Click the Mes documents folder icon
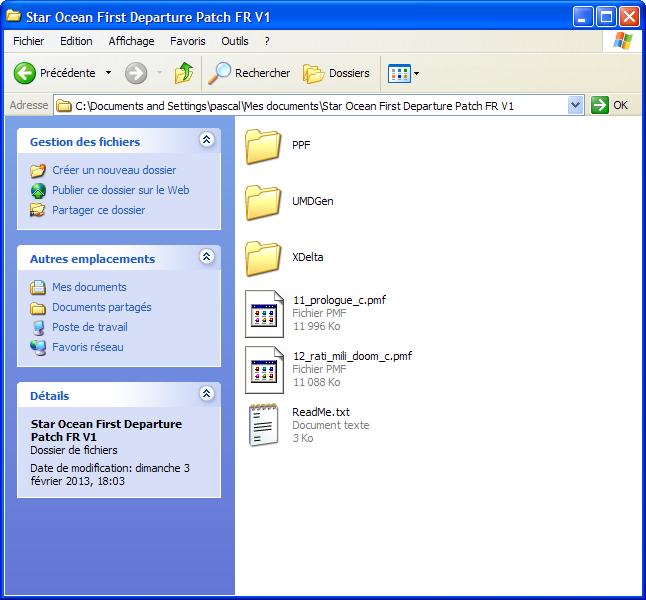Viewport: 646px width, 600px height. (x=38, y=287)
